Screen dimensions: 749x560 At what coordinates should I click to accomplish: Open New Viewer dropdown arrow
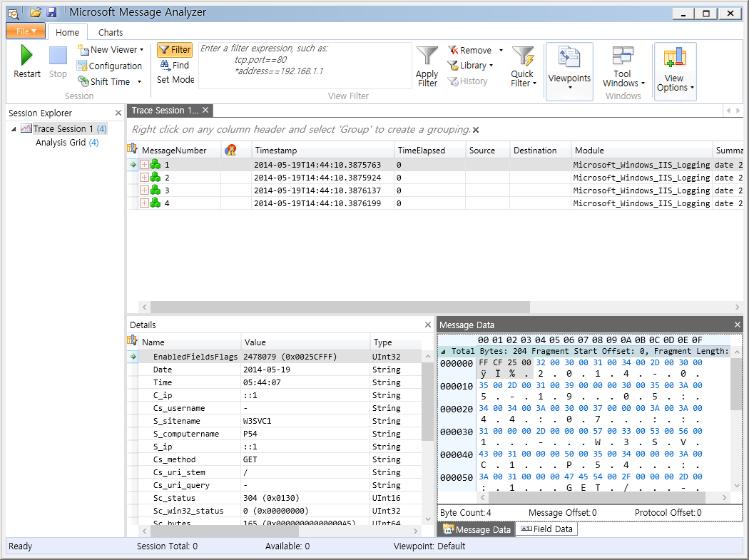(141, 50)
